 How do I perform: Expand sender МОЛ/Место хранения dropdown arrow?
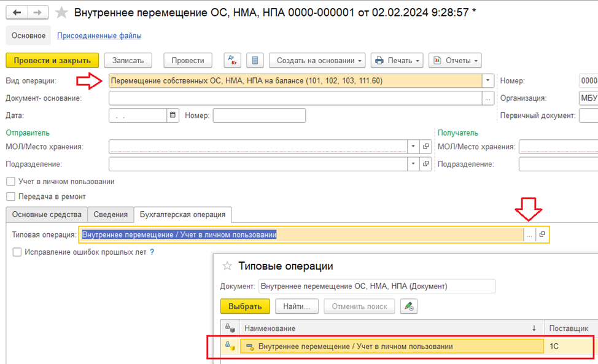click(413, 146)
